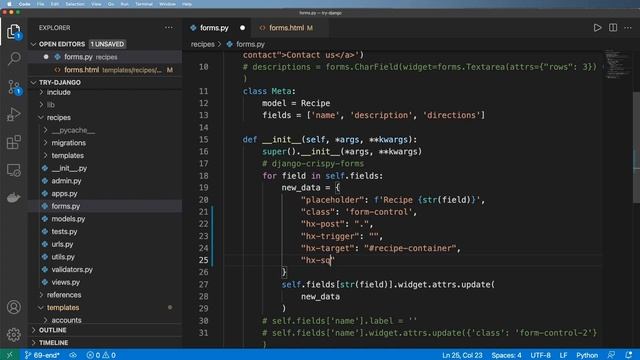Open Source Control view in activity bar

coord(14,87)
